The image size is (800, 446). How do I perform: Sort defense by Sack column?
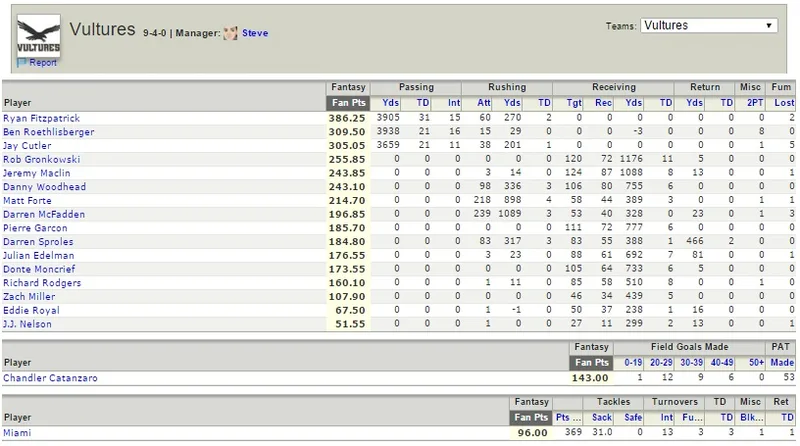point(602,417)
